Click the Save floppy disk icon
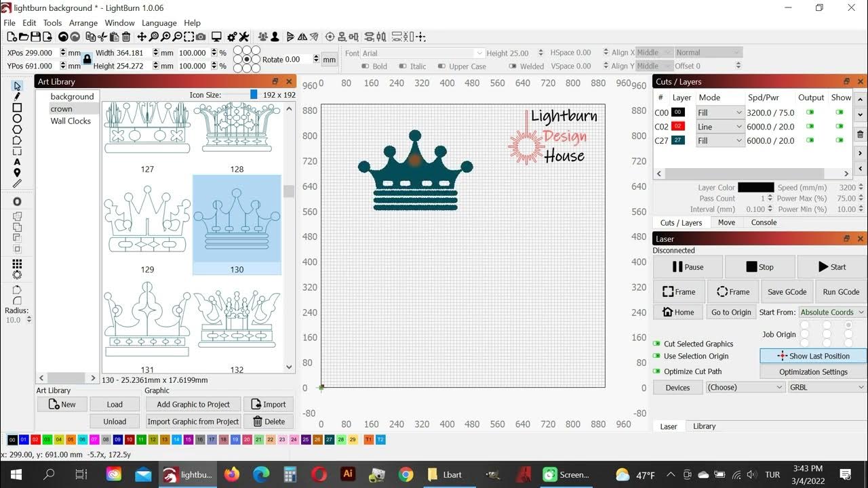Screen dimensions: 868x488 pyautogui.click(x=35, y=37)
